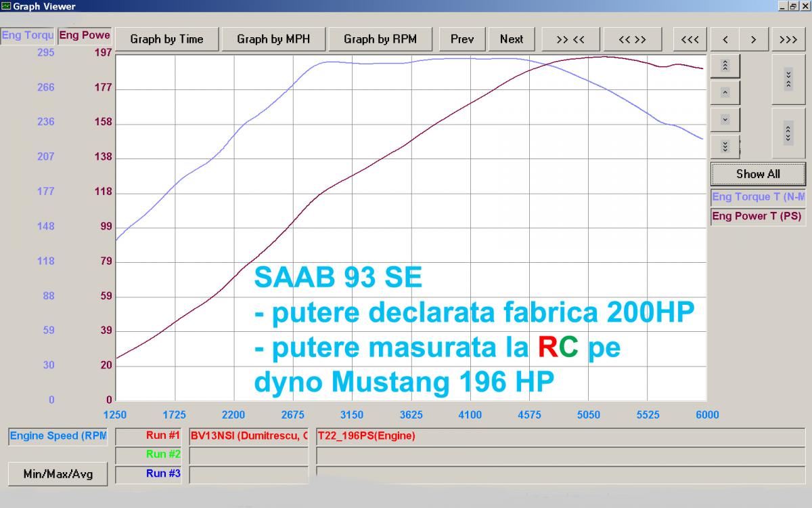Click the T22_196PS(Engine) run description field

561,436
